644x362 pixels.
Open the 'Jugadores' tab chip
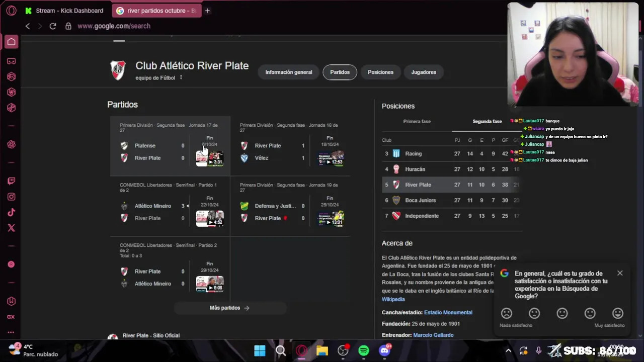(x=424, y=72)
